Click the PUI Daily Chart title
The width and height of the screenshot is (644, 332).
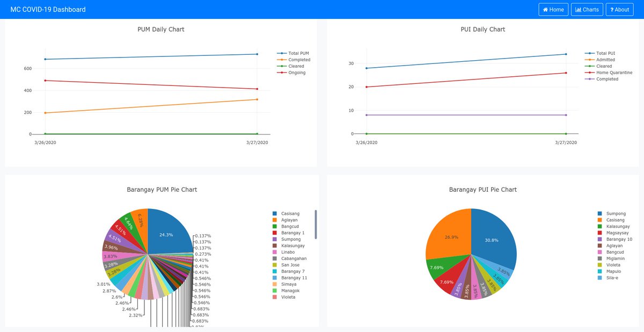click(x=483, y=30)
